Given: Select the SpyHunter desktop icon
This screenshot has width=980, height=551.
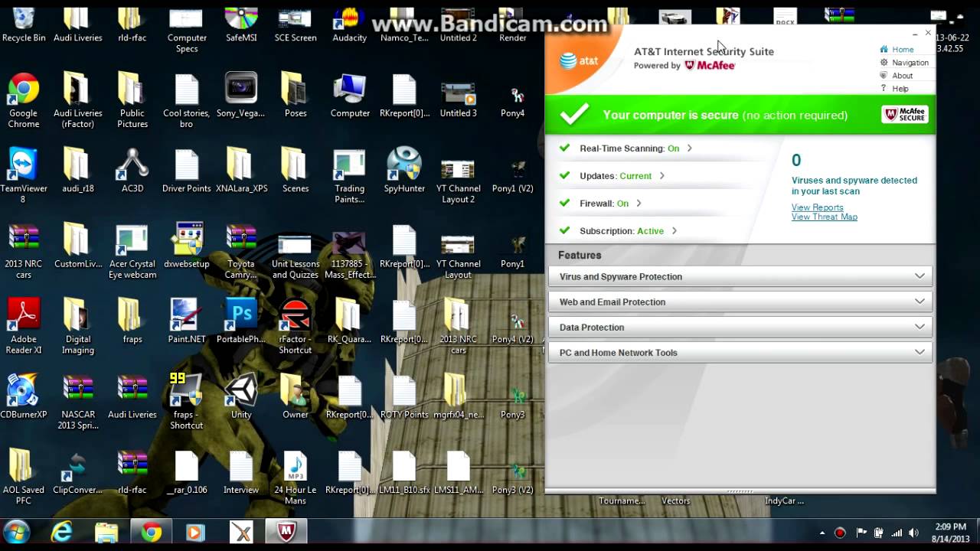Looking at the screenshot, I should 404,171.
